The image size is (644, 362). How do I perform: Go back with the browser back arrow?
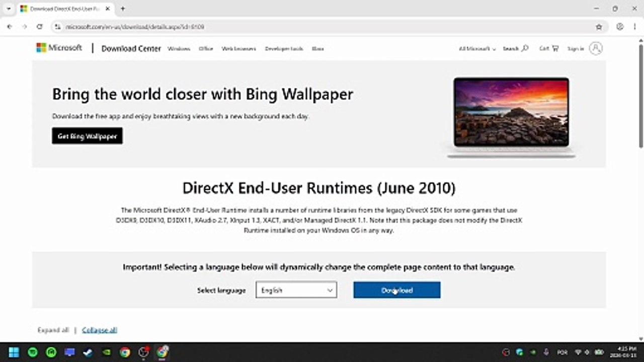(x=10, y=27)
